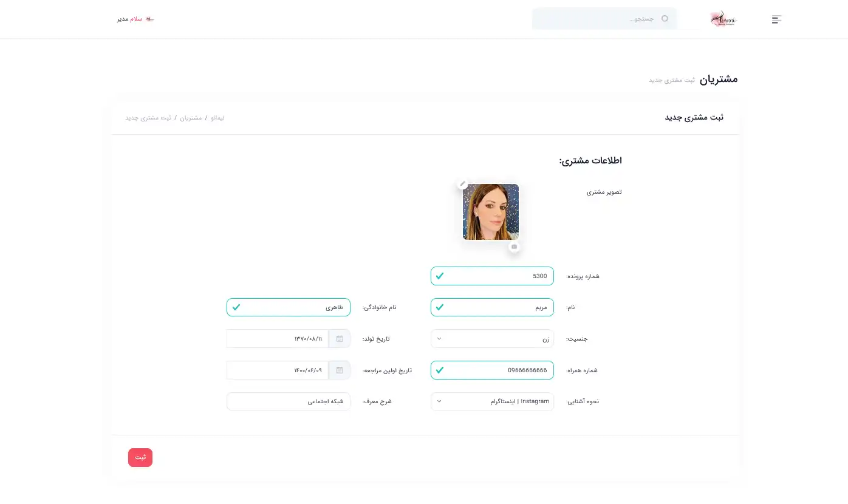The image size is (848, 504).
Task: Open the hamburger sidebar menu
Action: click(x=776, y=19)
